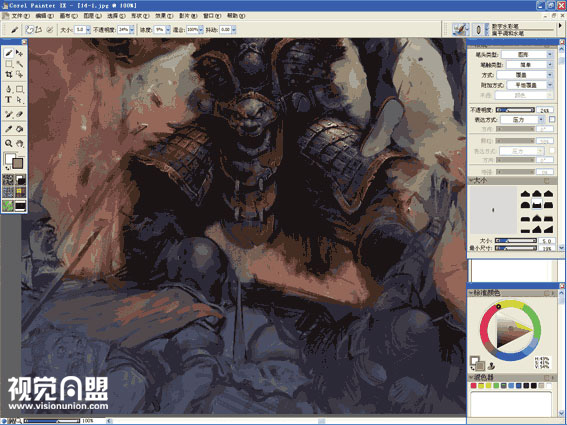Image resolution: width=567 pixels, height=425 pixels.
Task: Open the 大小 size dropdown arrow on property bar
Action: tap(88, 30)
